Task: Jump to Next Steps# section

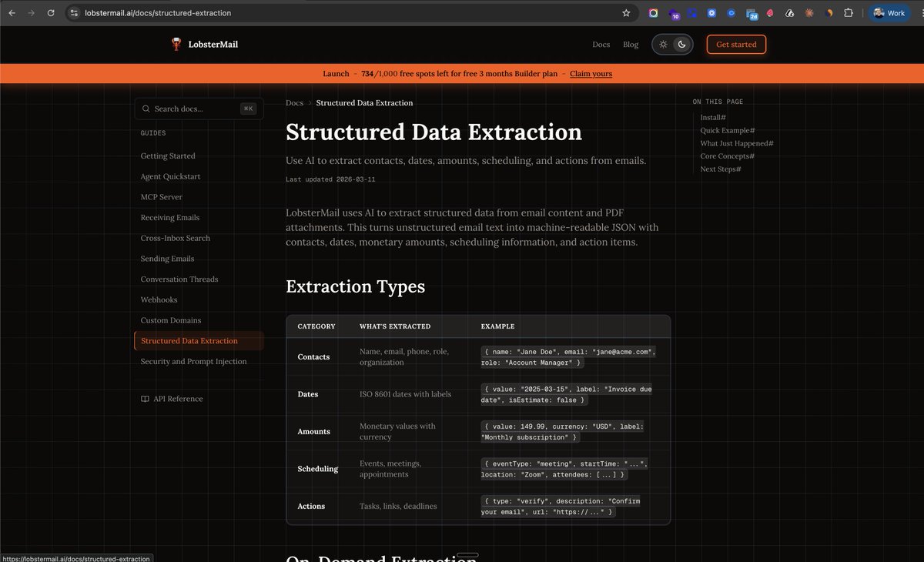Action: tap(721, 169)
